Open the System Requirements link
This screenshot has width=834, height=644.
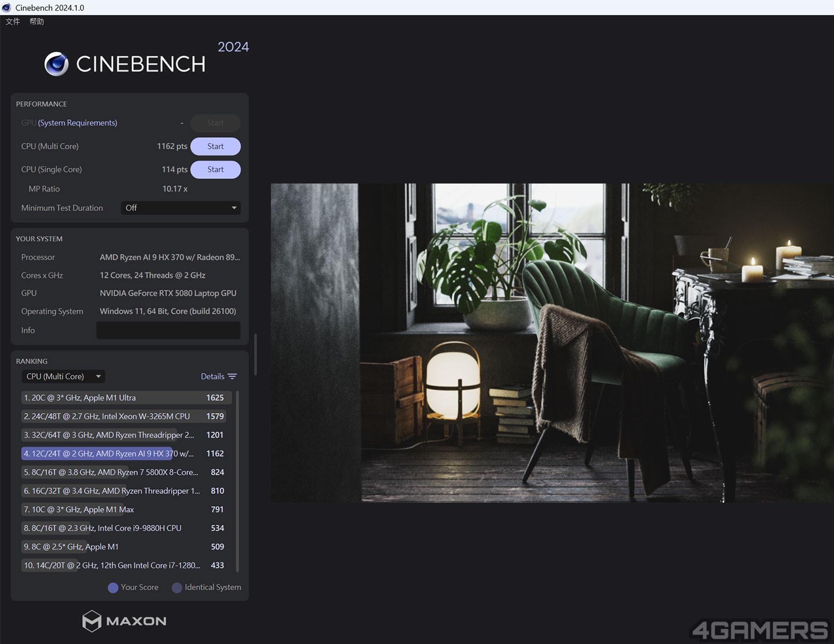(78, 123)
